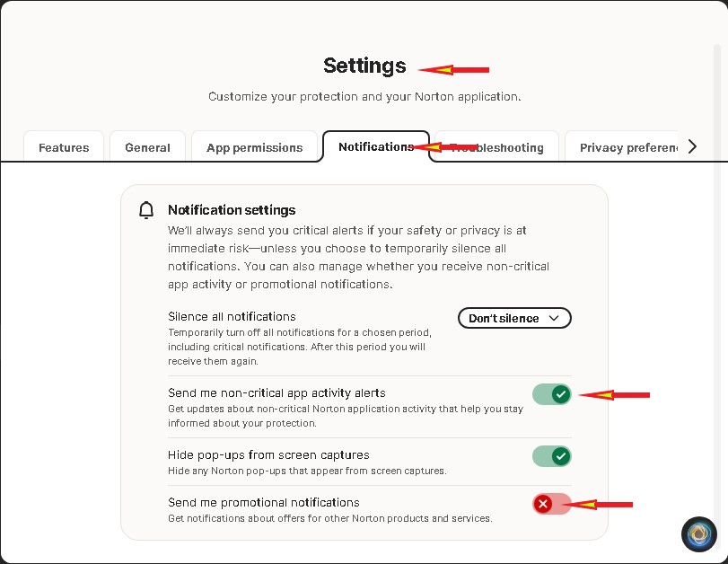Switch to the Features tab
The width and height of the screenshot is (728, 564).
(x=64, y=147)
